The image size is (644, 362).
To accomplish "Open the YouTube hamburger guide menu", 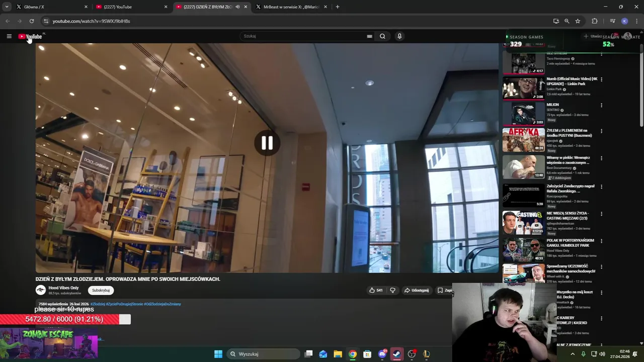I will pyautogui.click(x=9, y=36).
